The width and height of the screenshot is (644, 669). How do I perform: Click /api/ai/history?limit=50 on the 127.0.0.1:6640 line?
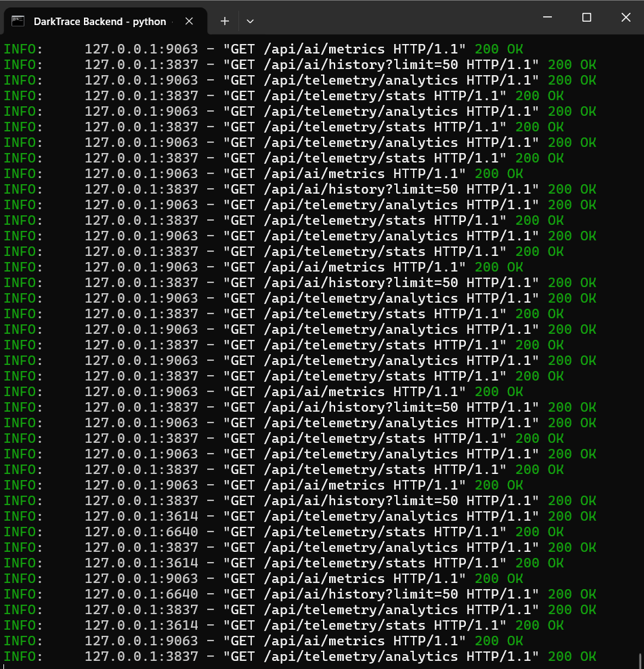(x=361, y=595)
